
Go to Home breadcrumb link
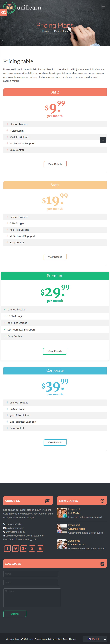click(45, 31)
